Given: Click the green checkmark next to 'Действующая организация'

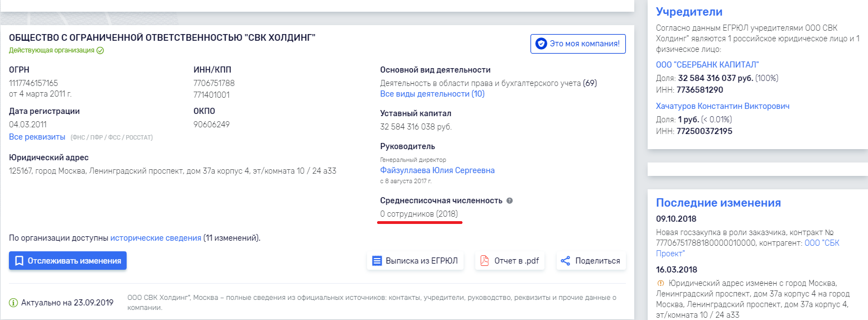Looking at the screenshot, I should tap(100, 50).
